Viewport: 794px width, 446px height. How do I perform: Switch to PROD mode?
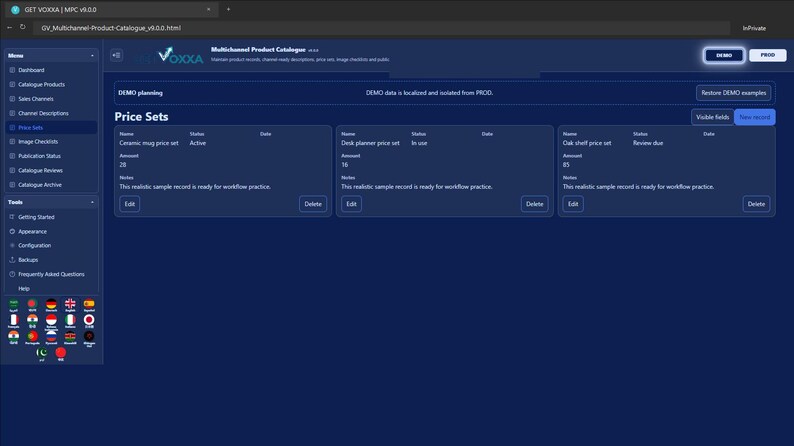[767, 55]
